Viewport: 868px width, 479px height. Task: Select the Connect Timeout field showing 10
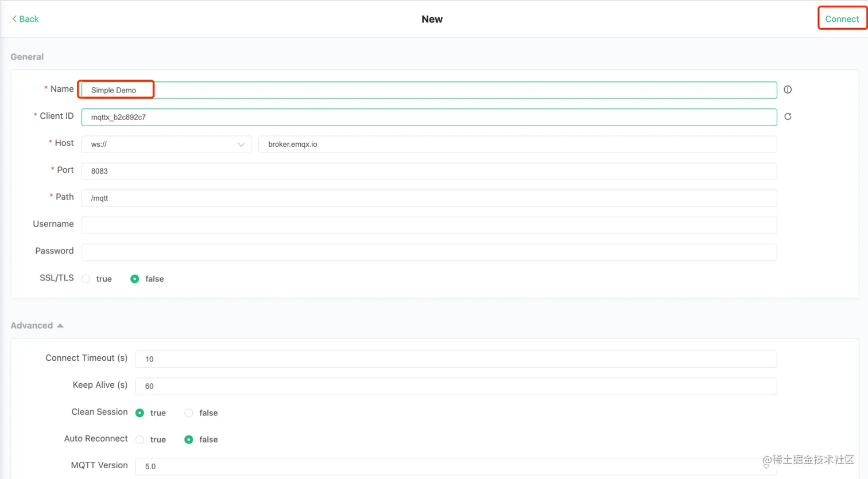(455, 359)
